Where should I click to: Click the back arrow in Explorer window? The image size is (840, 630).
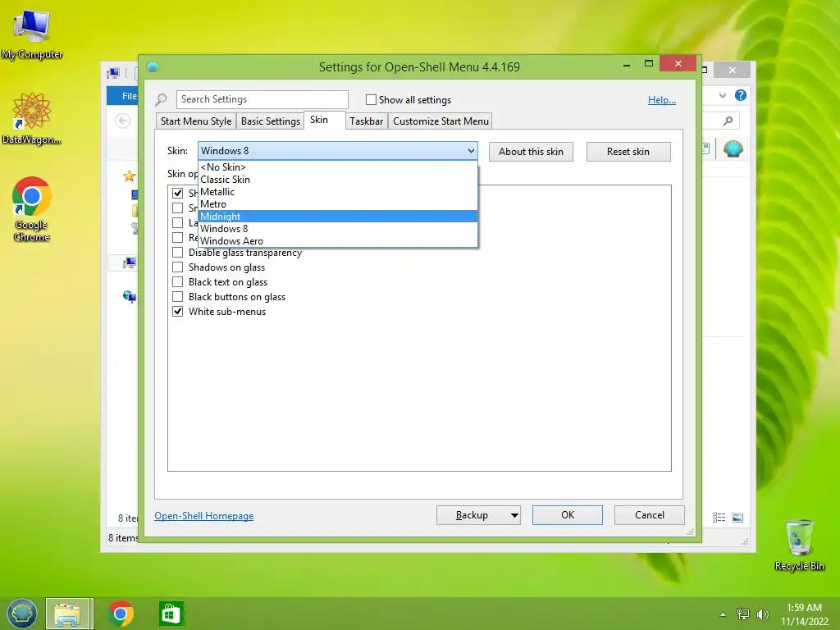click(x=123, y=121)
